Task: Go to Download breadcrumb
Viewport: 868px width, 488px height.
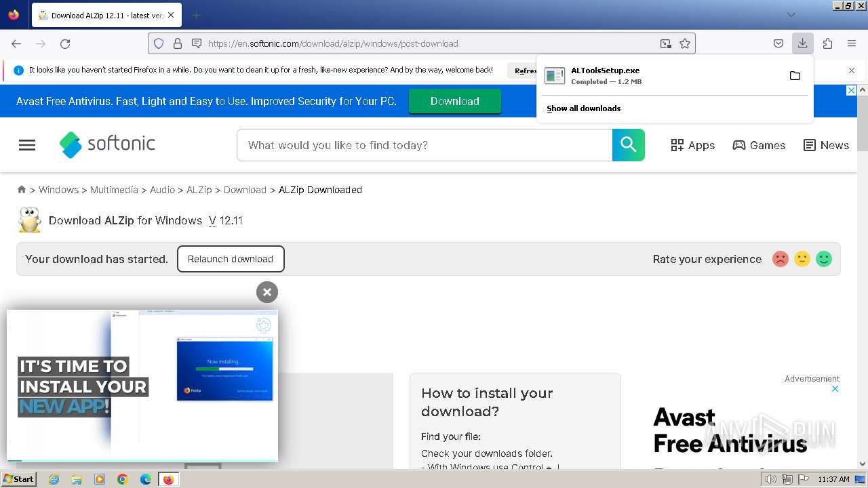Action: tap(245, 190)
